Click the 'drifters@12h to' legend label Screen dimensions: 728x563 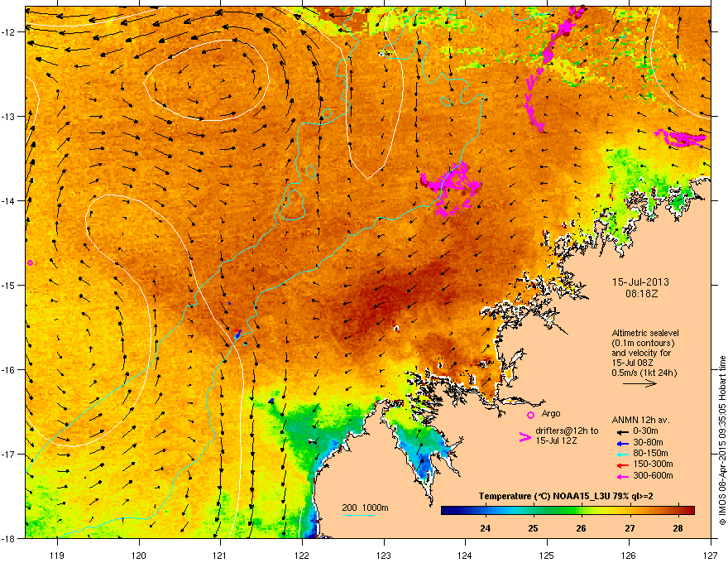coord(567,431)
